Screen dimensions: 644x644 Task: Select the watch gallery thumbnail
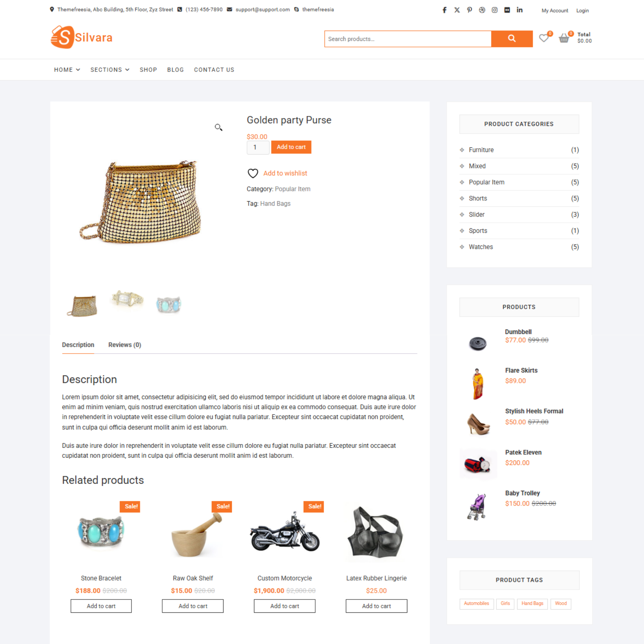point(127,299)
